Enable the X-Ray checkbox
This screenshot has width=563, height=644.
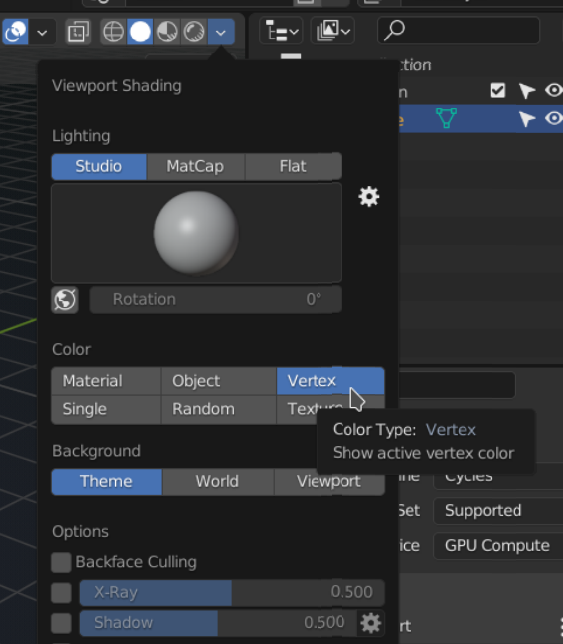point(61,593)
